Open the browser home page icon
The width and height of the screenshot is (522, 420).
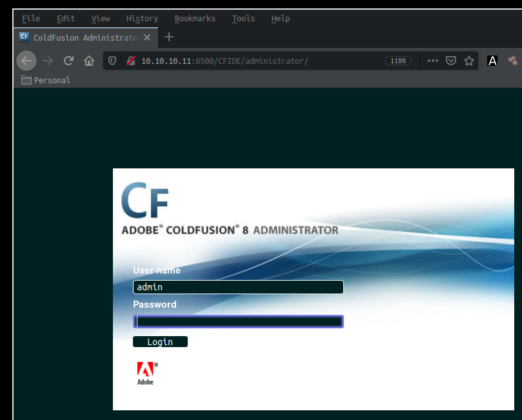coord(89,61)
